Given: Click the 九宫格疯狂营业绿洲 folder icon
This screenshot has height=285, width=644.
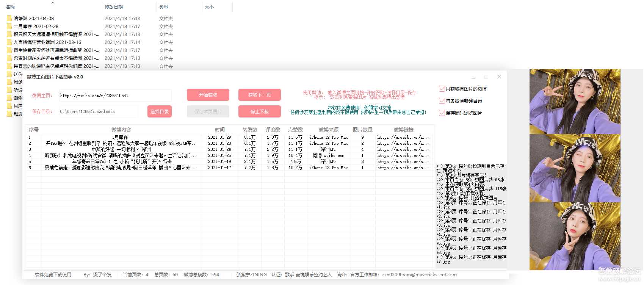Looking at the screenshot, I should pyautogui.click(x=9, y=42).
